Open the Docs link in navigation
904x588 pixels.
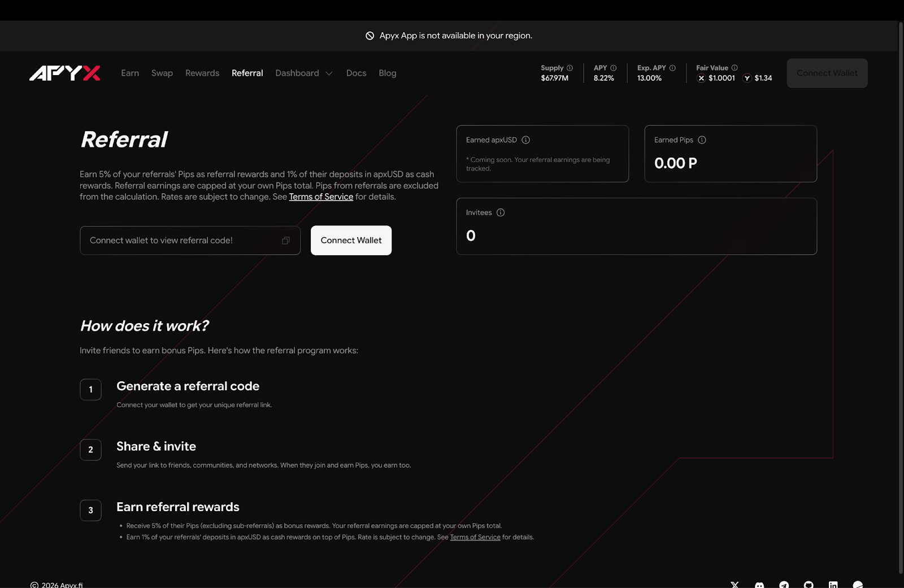(x=356, y=73)
